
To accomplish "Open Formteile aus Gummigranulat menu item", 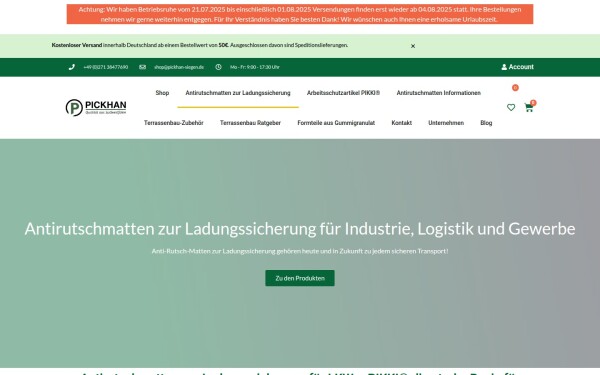I will pos(336,123).
